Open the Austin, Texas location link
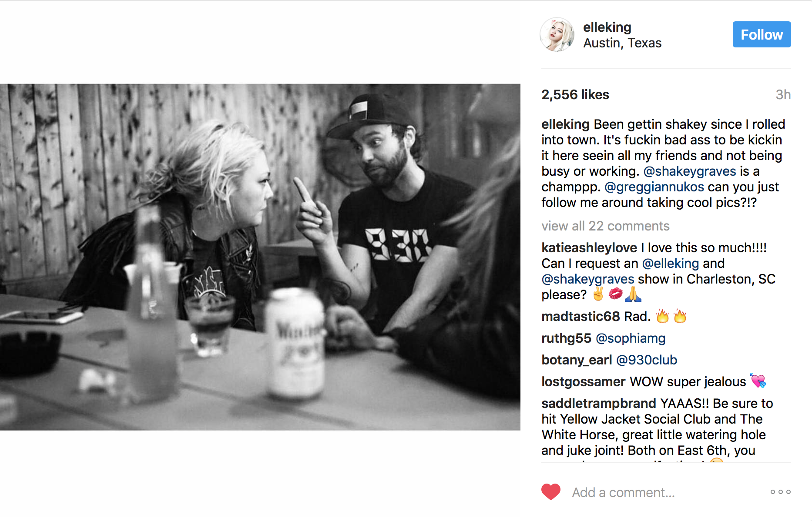The height and width of the screenshot is (521, 812). [622, 43]
